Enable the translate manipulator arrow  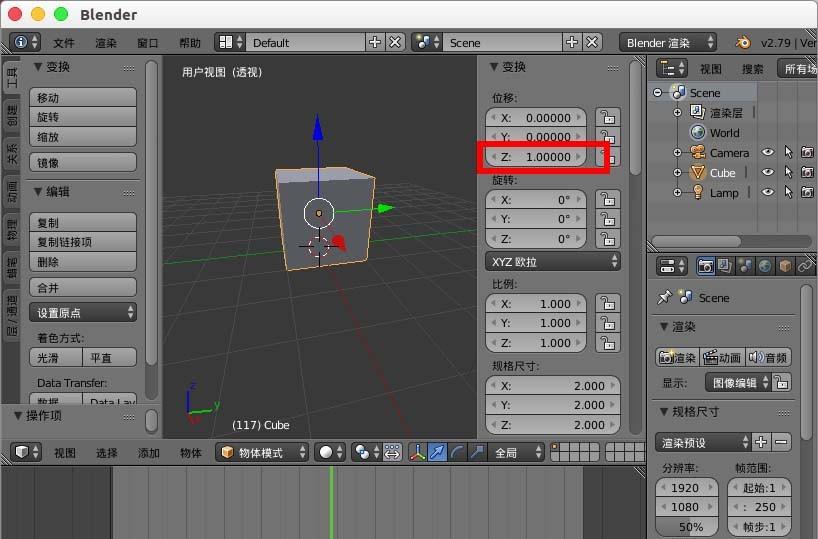pyautogui.click(x=437, y=452)
